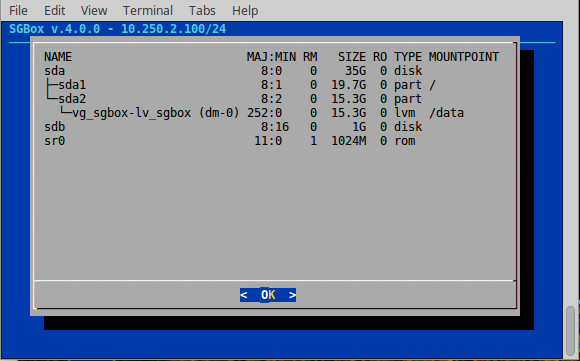Select the sdb disk entry
This screenshot has height=361, width=580.
(54, 127)
